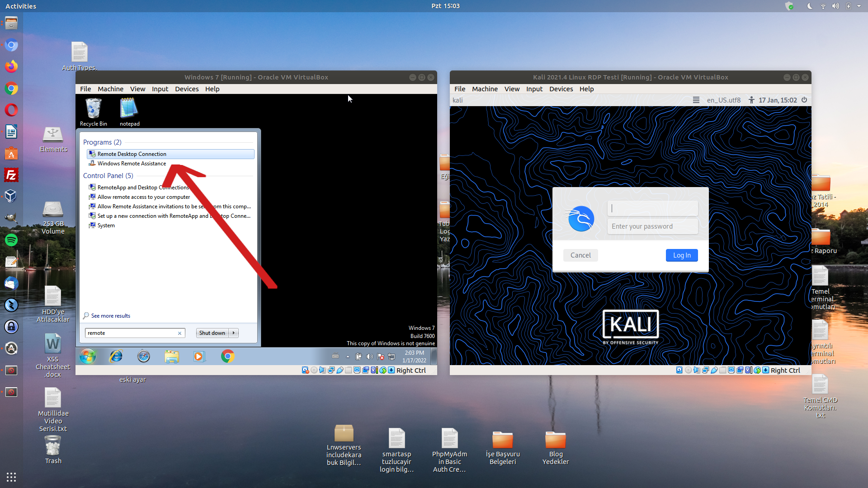Viewport: 868px width, 488px height.
Task: Show hidden tray icons in Windows 7
Action: (348, 357)
